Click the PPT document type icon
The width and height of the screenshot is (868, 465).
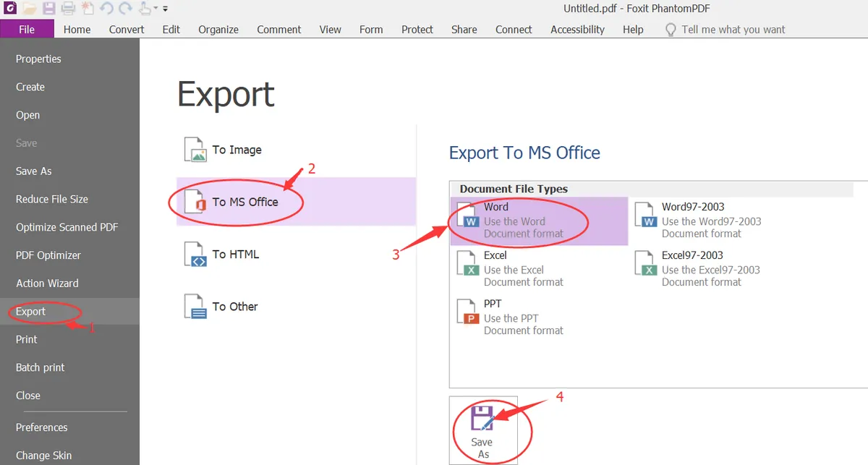[x=468, y=312]
